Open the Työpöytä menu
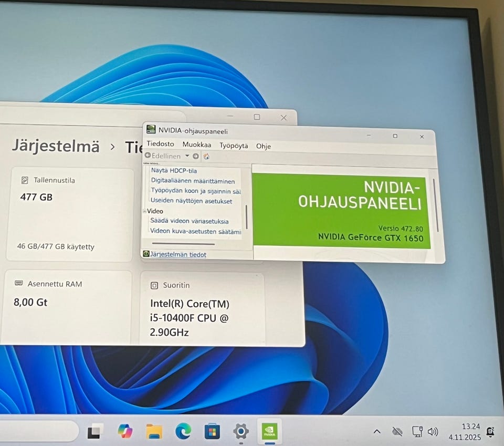 click(234, 146)
